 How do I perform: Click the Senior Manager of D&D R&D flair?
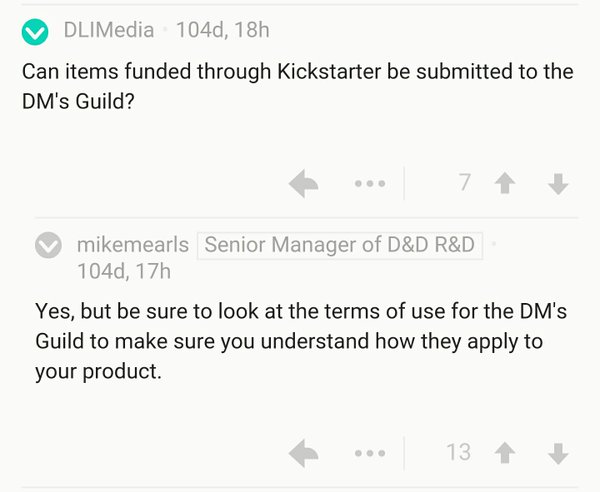click(339, 245)
